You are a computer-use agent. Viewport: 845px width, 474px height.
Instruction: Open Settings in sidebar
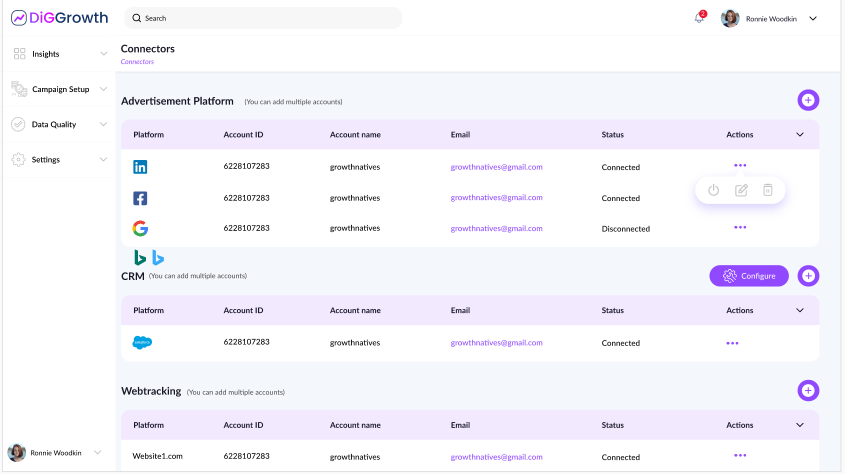60,160
